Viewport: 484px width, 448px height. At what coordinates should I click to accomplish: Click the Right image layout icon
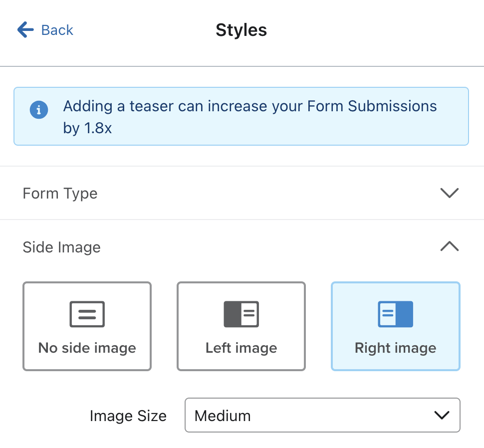coord(395,314)
